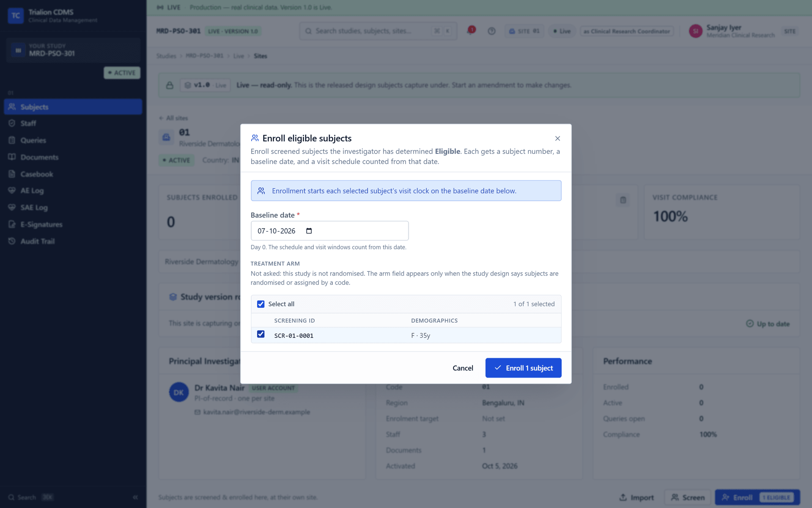Go back to All sites

pyautogui.click(x=173, y=118)
